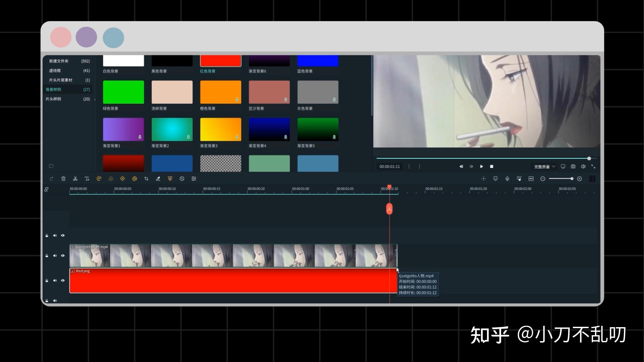Select the Red.png clip on timeline
The height and width of the screenshot is (362, 644).
tap(233, 281)
